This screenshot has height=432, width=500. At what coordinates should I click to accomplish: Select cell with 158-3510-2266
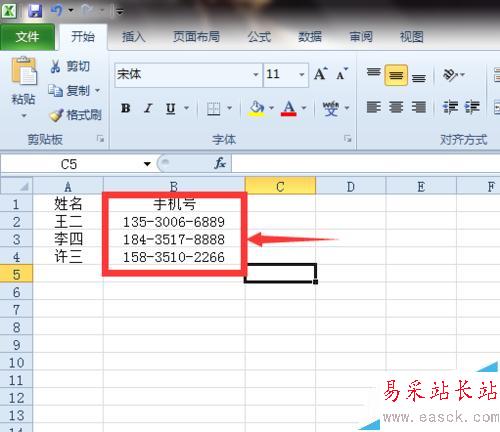pyautogui.click(x=174, y=257)
